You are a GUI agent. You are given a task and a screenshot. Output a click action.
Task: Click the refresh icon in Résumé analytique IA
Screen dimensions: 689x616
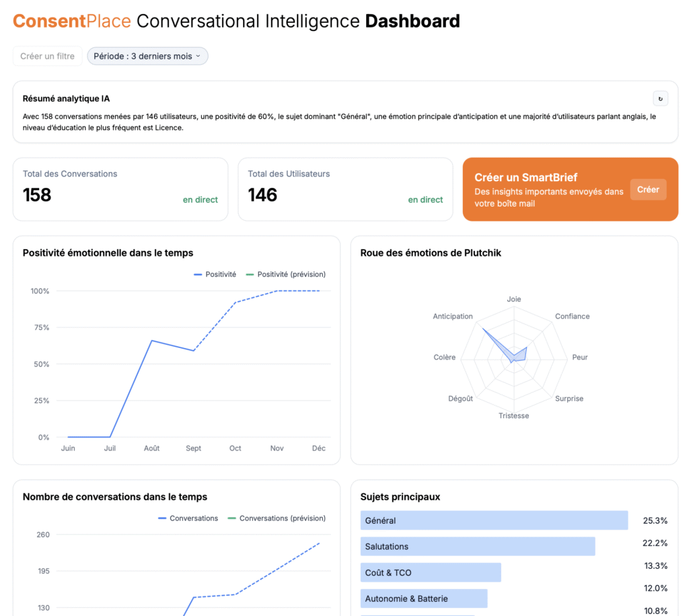tap(660, 99)
